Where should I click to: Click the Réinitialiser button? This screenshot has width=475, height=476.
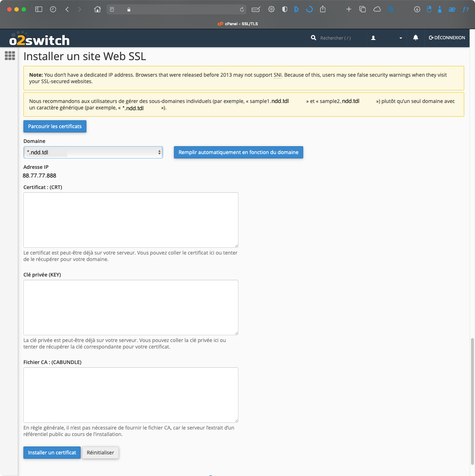100,453
